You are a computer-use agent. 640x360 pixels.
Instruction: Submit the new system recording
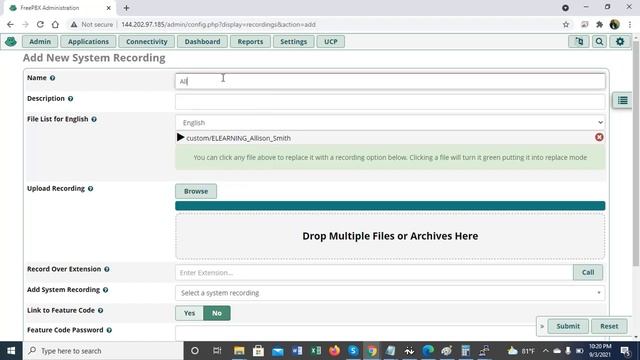tap(568, 326)
